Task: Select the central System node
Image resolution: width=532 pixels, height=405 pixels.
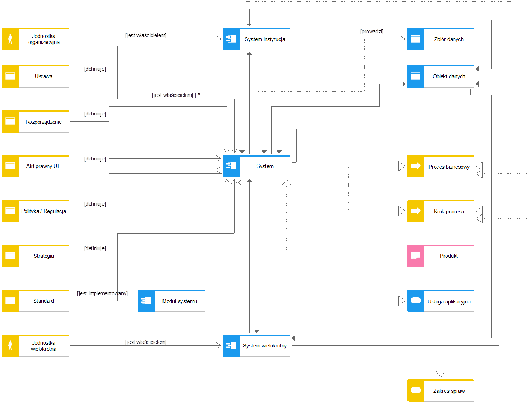Action: click(x=265, y=166)
